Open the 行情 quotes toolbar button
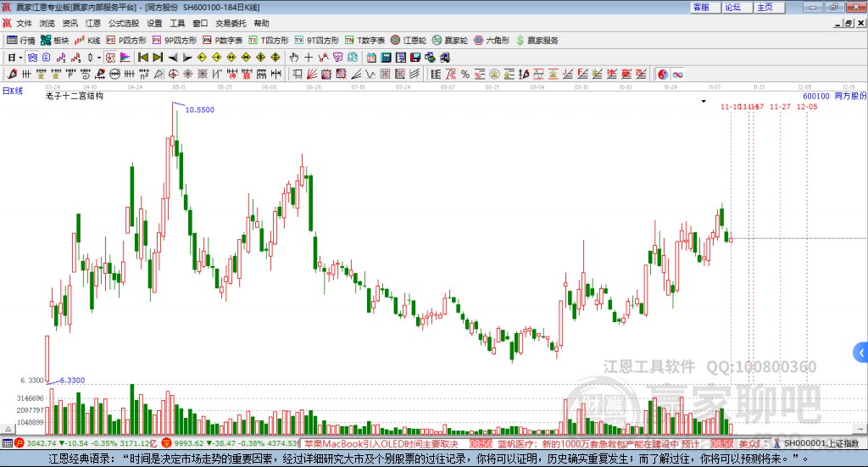Image resolution: width=868 pixels, height=467 pixels. coord(21,41)
